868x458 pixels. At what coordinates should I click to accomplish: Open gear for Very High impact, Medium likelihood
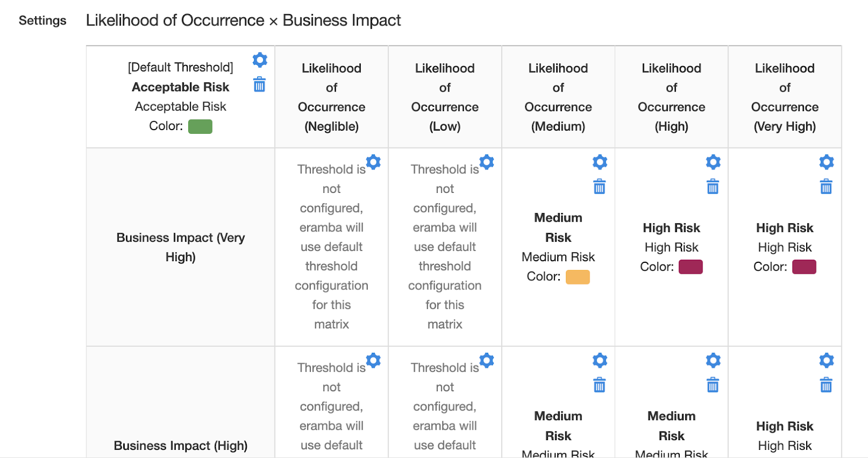[599, 162]
